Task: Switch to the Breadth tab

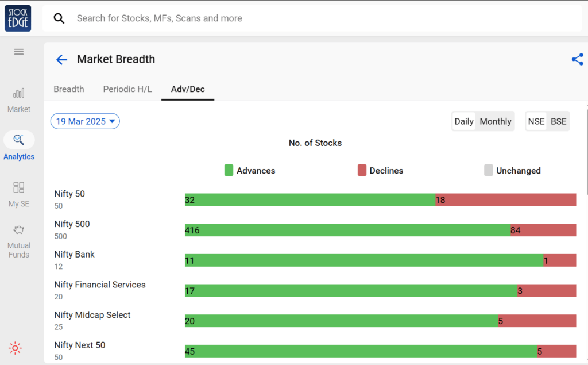Action: point(69,89)
